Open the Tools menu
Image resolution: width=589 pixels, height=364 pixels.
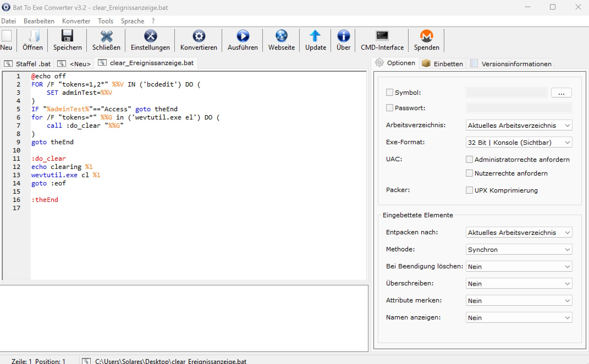click(106, 21)
